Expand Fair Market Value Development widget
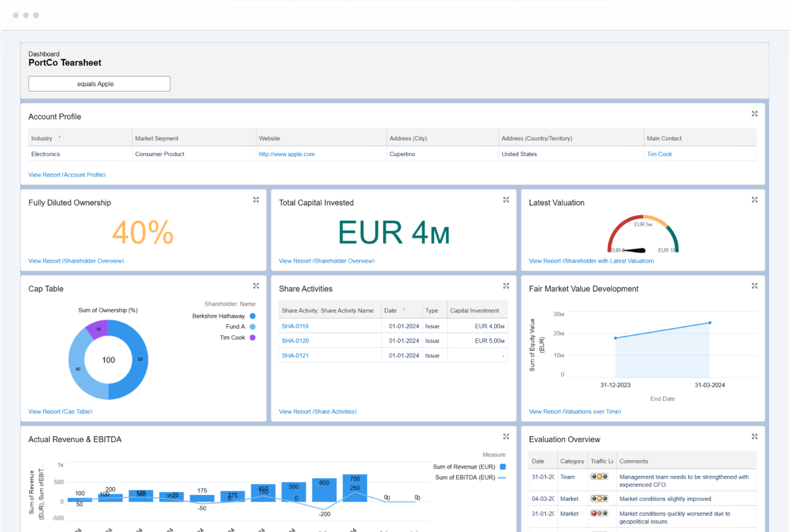 click(754, 286)
